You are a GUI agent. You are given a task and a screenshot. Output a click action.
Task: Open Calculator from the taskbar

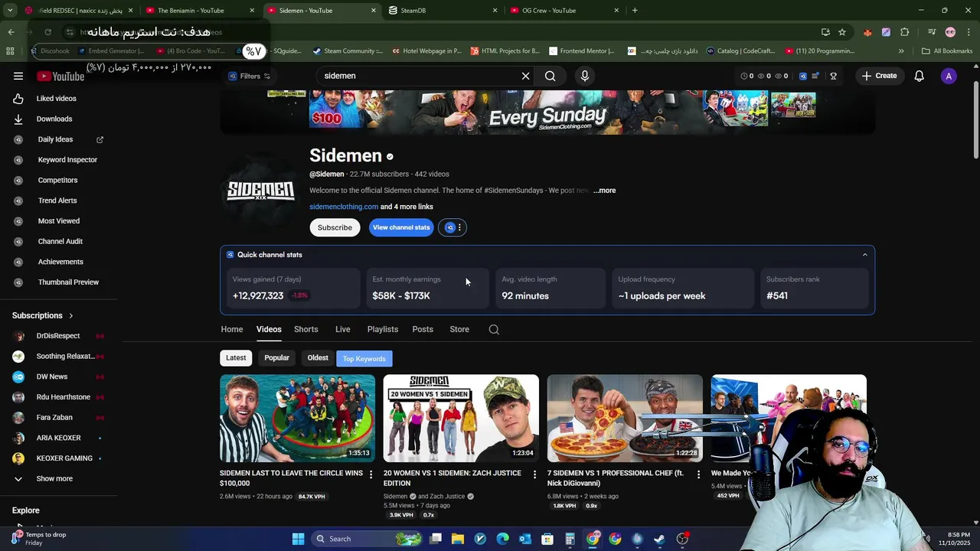pyautogui.click(x=570, y=539)
